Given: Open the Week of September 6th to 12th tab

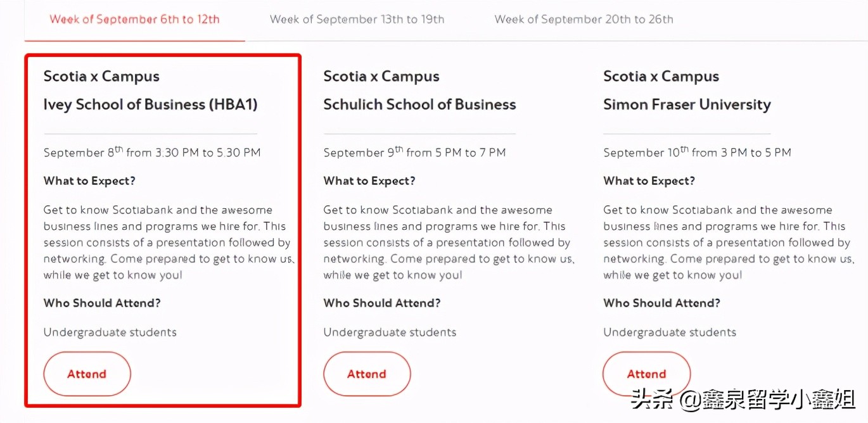Looking at the screenshot, I should click(x=134, y=20).
